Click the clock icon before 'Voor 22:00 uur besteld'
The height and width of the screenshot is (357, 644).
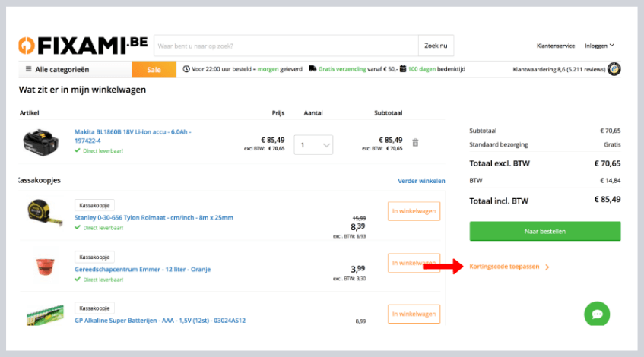(x=186, y=69)
